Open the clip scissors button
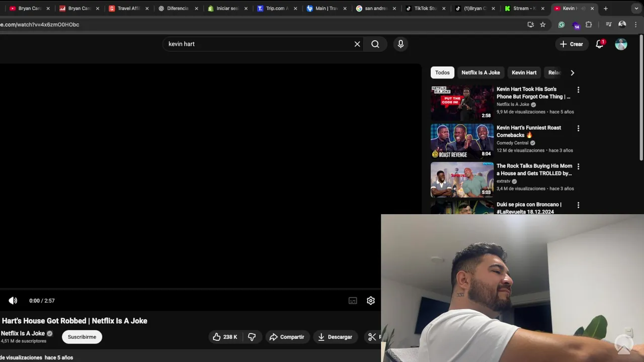 coord(372,337)
